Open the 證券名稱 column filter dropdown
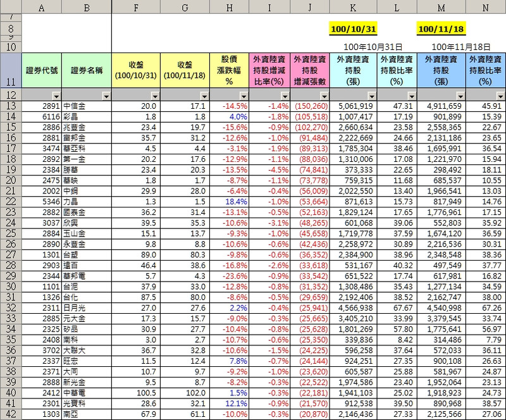The width and height of the screenshot is (506, 420). click(106, 96)
